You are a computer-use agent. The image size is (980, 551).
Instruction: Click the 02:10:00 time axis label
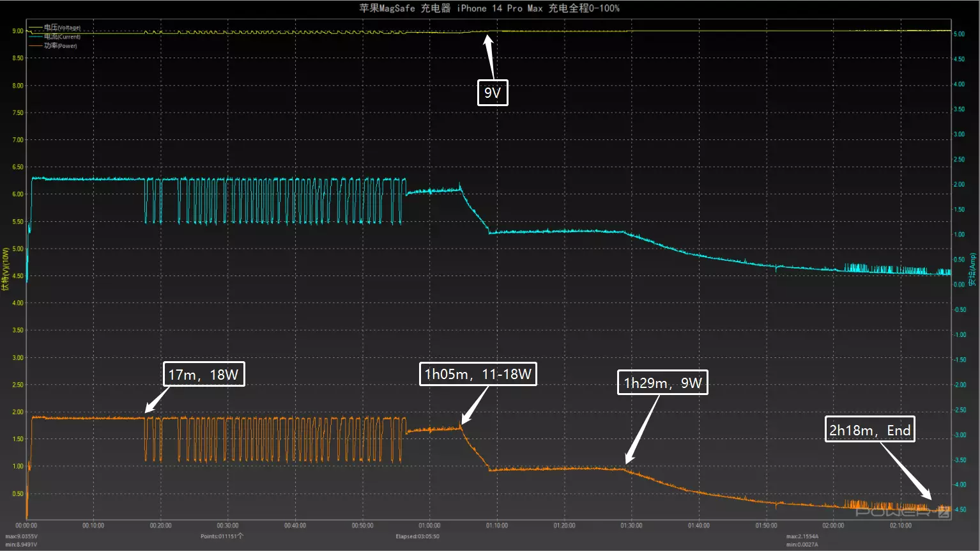point(901,525)
